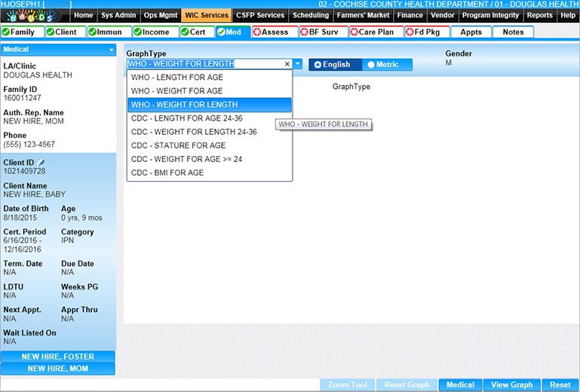Screen dimensions: 580x392
Task: Go to the Care Plan tab
Action: point(376,32)
